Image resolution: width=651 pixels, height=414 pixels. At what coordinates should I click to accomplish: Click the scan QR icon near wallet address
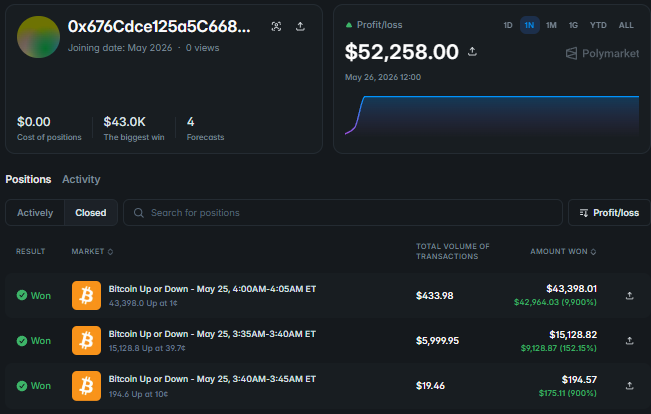tap(276, 27)
